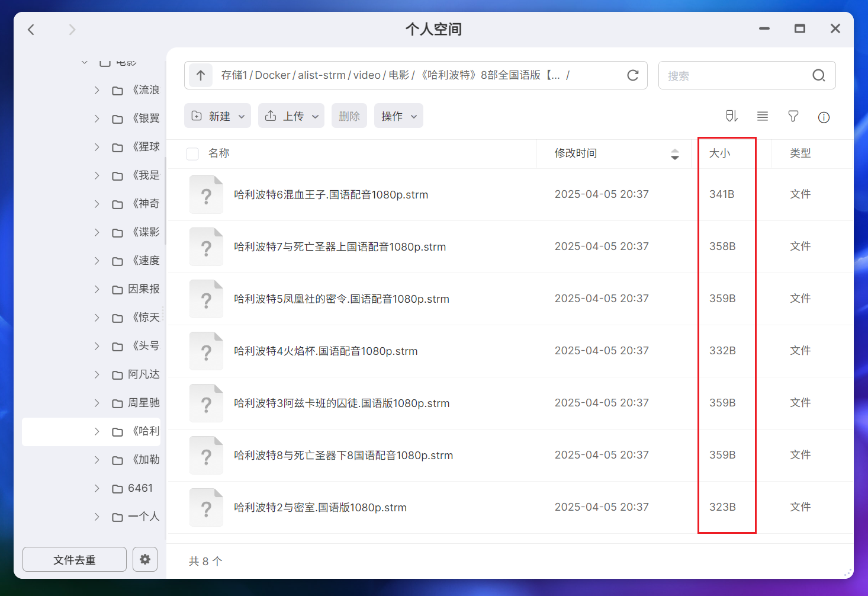Click file icon of 哈利波特3阿兹卡班的囚徒
868x596 pixels.
(x=206, y=403)
